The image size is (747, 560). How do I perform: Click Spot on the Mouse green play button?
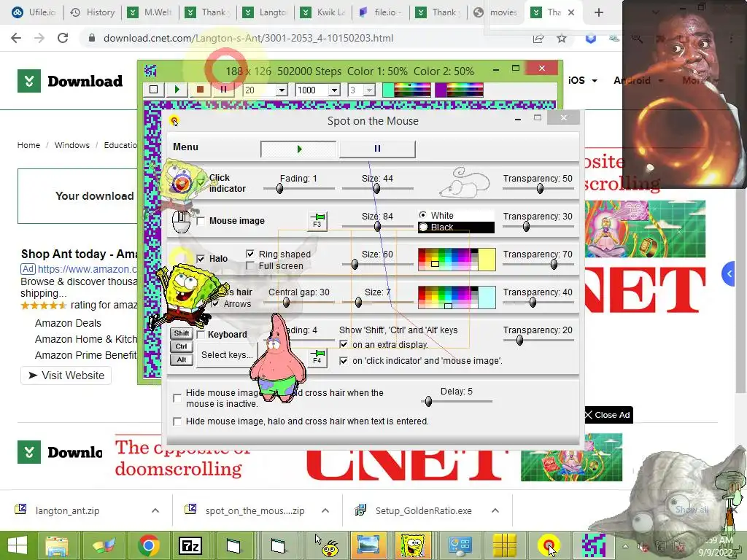[x=298, y=149]
